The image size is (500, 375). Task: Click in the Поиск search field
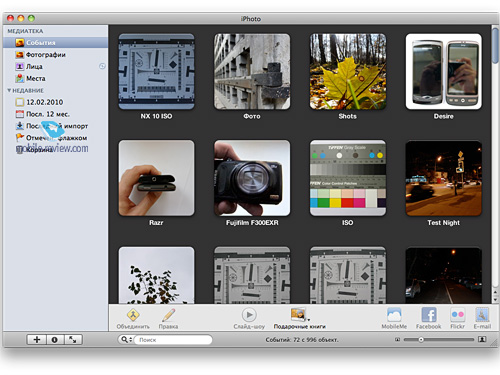173,340
